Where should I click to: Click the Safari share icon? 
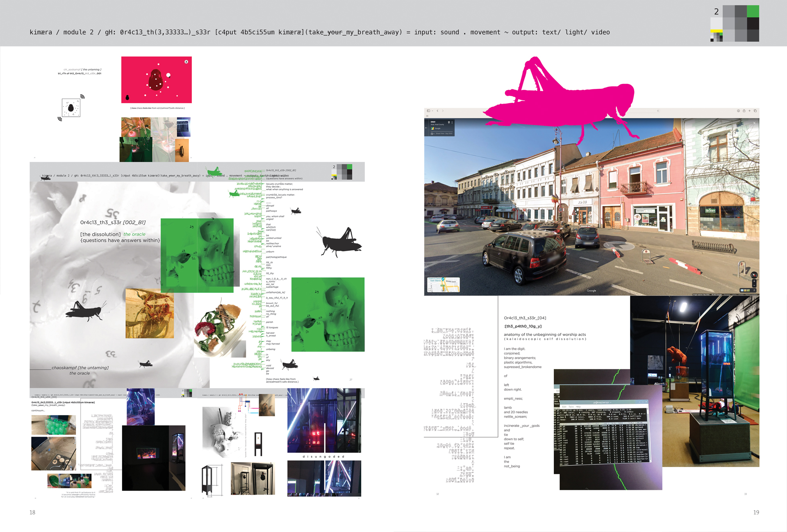[744, 111]
